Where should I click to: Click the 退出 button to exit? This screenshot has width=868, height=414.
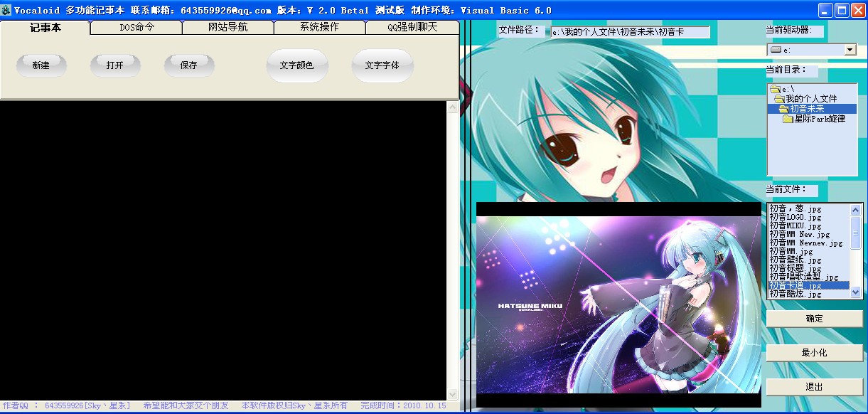pos(815,387)
